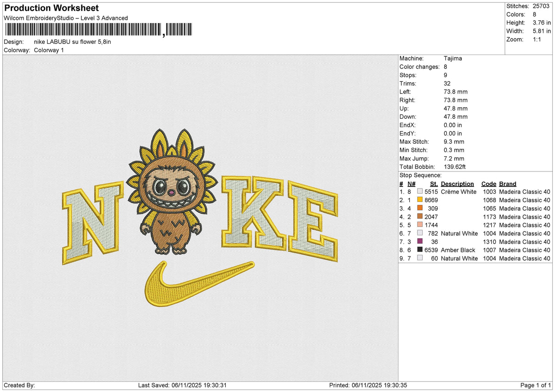Screen dimensions: 555x392
Task: Click the Left value 73.8 mm
Action: click(456, 92)
